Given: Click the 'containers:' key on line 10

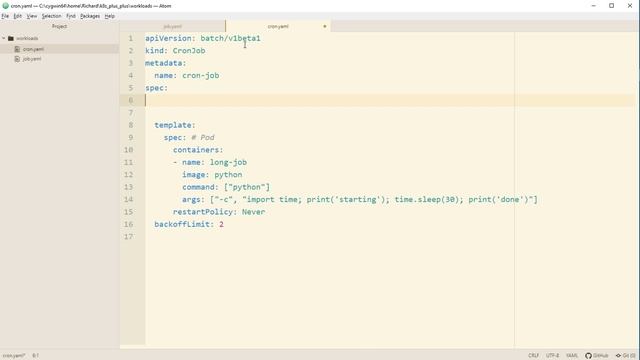Looking at the screenshot, I should click(198, 150).
